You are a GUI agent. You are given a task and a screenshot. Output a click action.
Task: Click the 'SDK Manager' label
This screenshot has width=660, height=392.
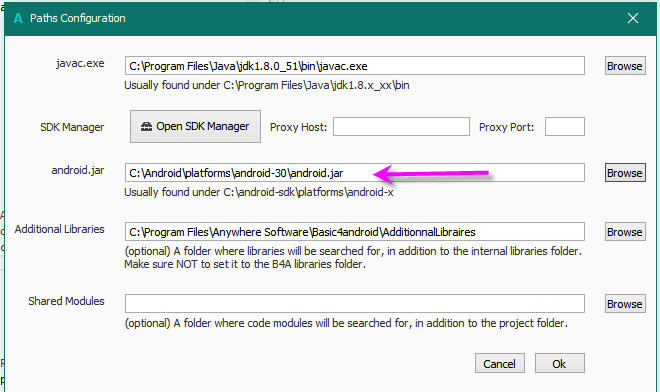click(x=72, y=127)
